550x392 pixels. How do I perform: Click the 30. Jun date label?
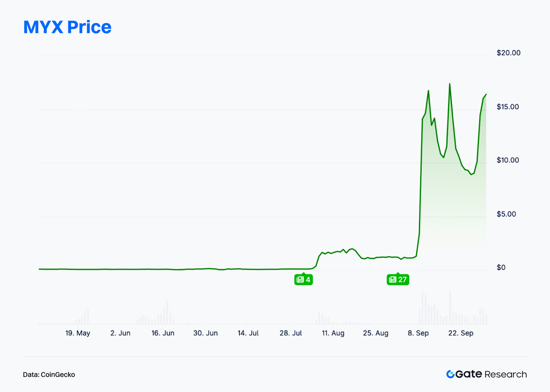point(205,333)
